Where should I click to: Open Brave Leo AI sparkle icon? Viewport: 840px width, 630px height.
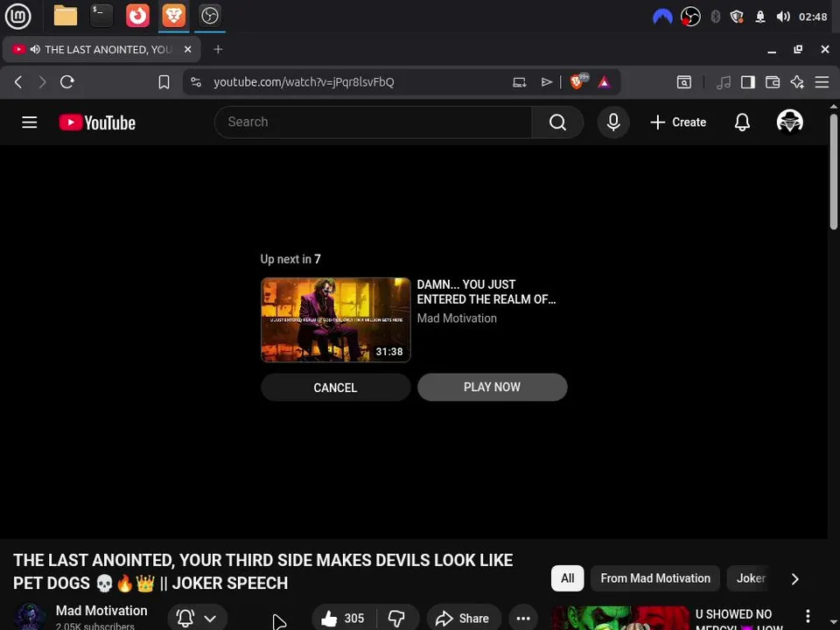pyautogui.click(x=797, y=82)
